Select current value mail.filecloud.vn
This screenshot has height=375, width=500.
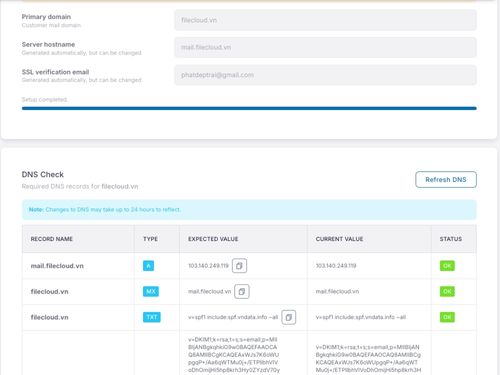point(337,291)
